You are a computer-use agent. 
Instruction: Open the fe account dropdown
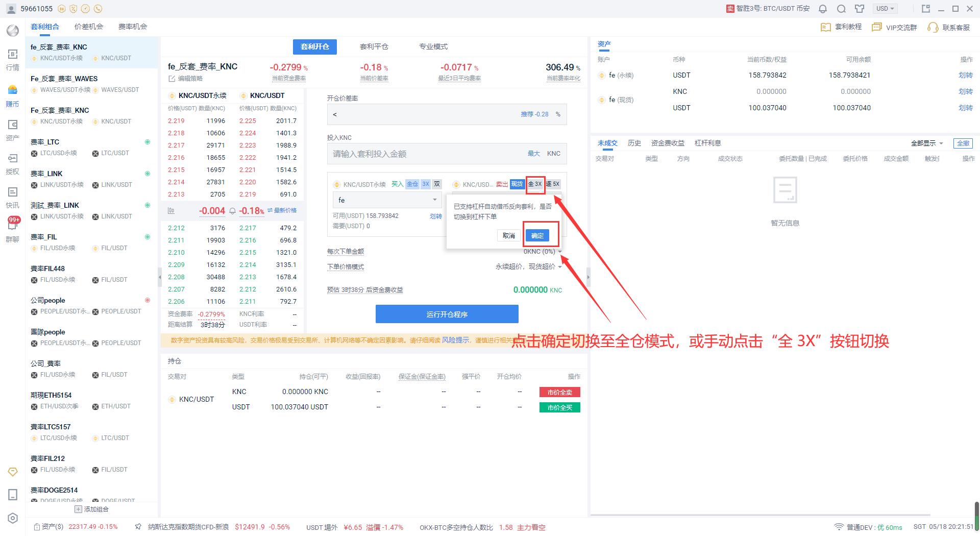[x=387, y=200]
